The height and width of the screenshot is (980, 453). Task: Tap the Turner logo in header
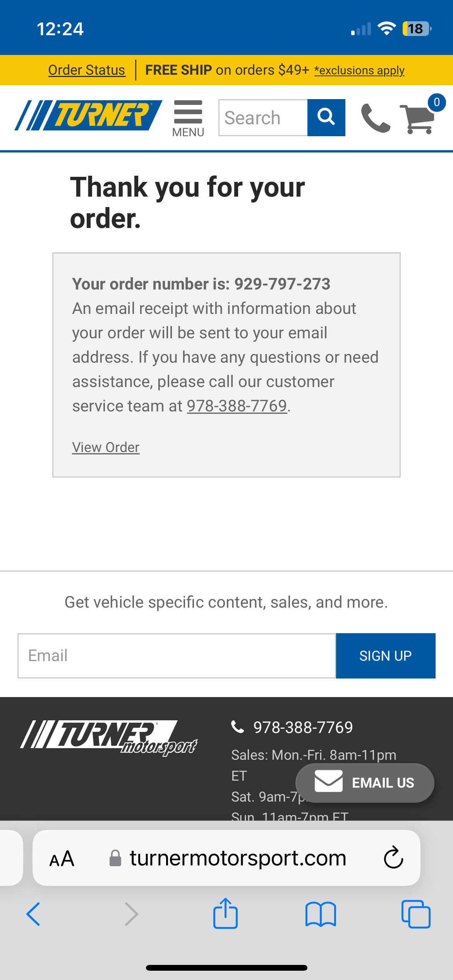click(89, 115)
